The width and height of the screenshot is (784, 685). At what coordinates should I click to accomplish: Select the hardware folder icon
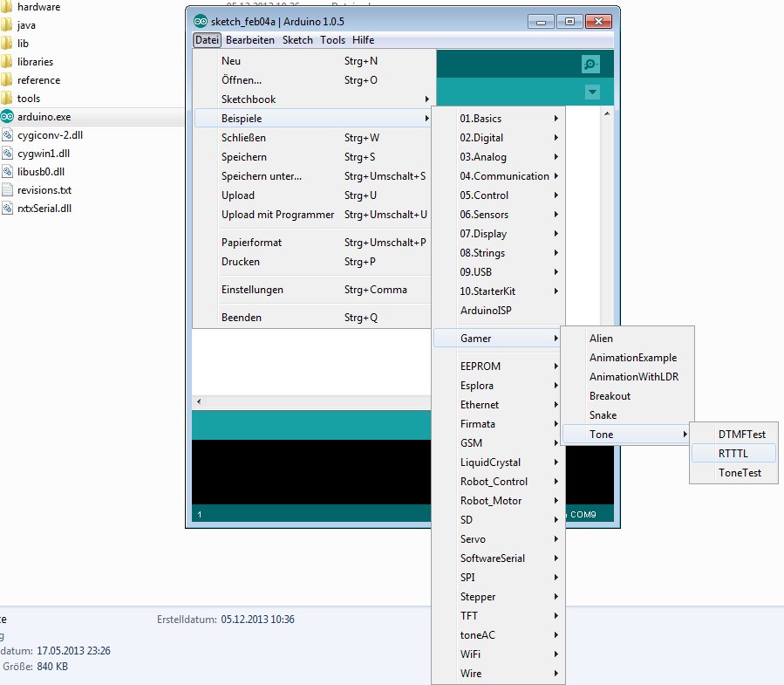pos(8,7)
